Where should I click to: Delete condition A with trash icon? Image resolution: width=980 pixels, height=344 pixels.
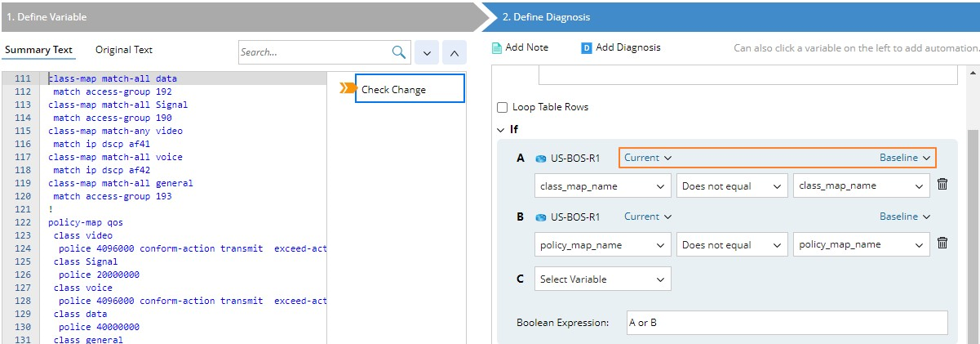point(942,185)
